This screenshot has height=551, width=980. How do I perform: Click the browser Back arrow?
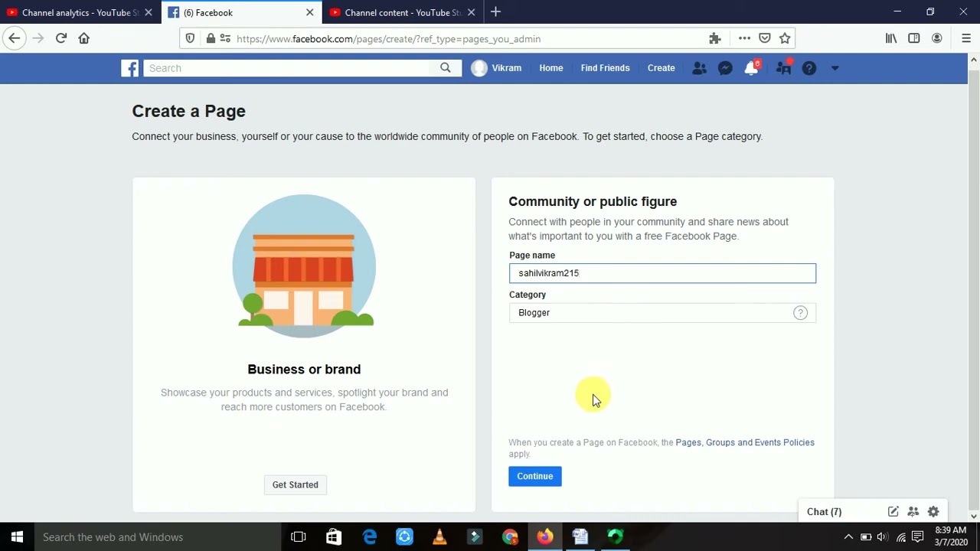[x=14, y=38]
